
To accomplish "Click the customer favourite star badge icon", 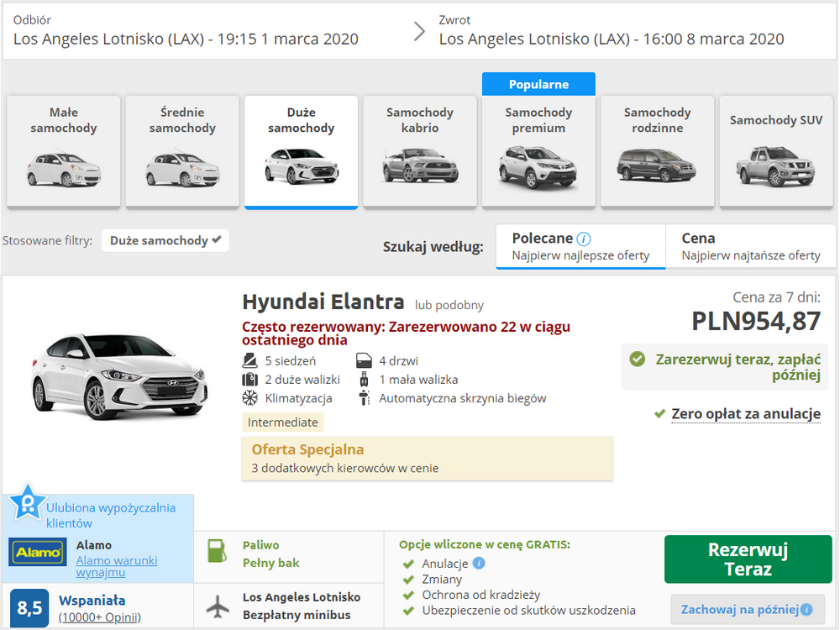I will coord(27,502).
